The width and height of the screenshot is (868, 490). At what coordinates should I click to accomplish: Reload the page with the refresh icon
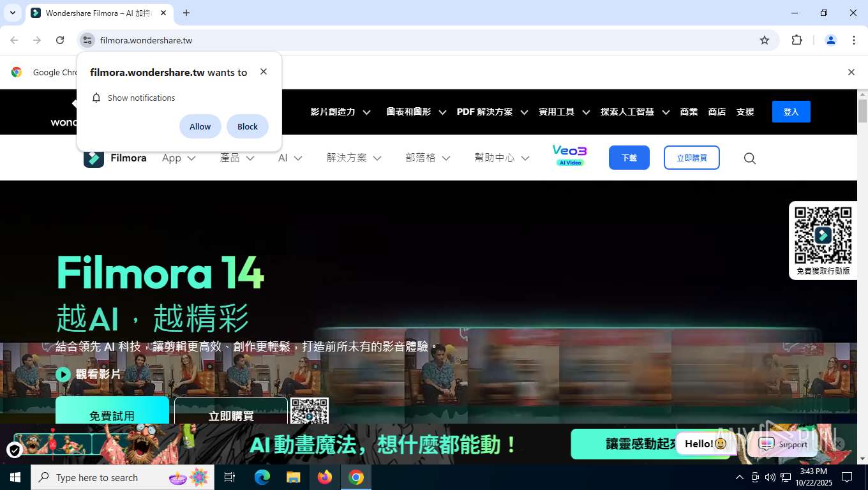pyautogui.click(x=60, y=40)
